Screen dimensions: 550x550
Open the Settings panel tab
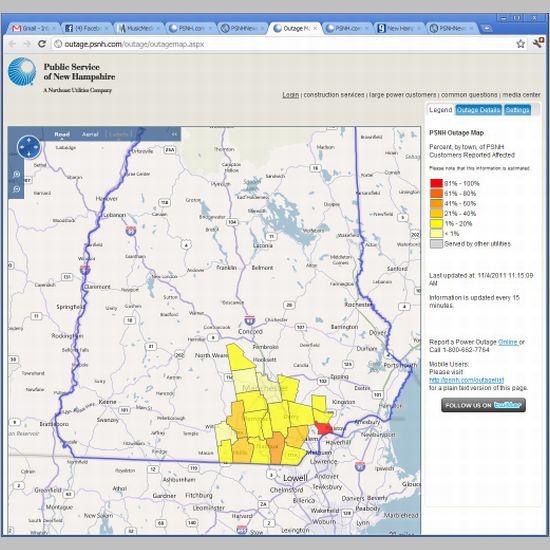(x=517, y=110)
